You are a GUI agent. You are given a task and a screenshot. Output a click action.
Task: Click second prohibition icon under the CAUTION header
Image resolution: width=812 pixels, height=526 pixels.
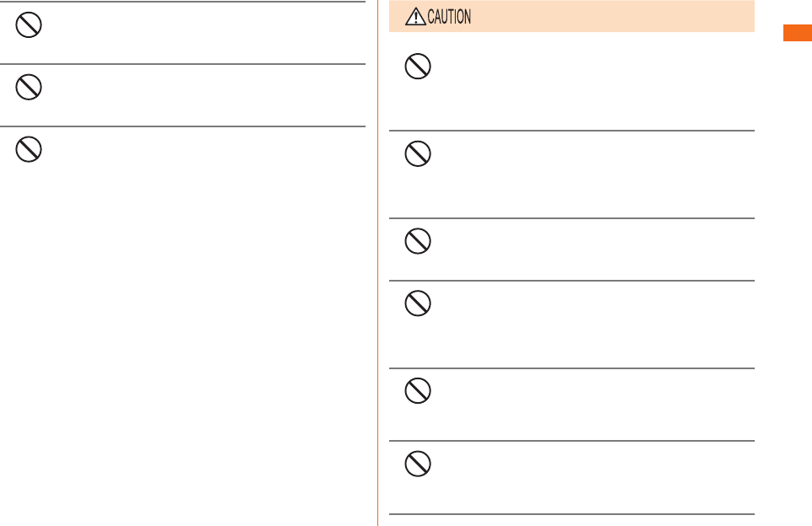click(418, 154)
